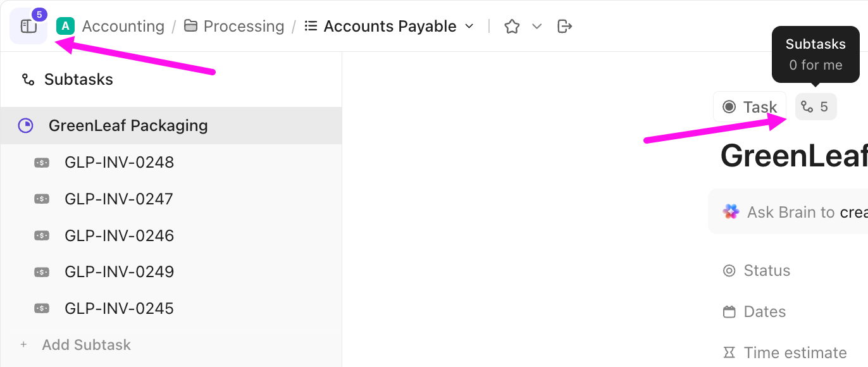Select the Task type pill
Image resolution: width=868 pixels, height=367 pixels.
coord(749,106)
